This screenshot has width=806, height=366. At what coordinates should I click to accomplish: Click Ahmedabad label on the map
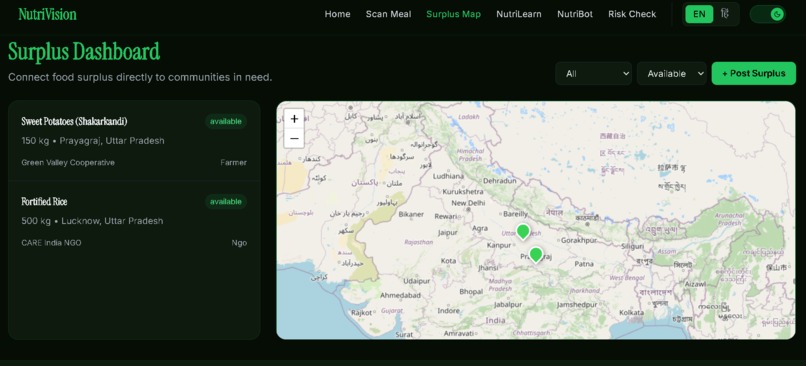[400, 296]
